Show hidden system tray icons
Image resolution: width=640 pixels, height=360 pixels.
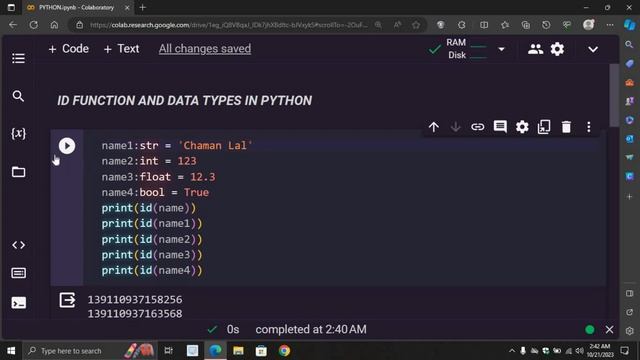[x=512, y=351]
